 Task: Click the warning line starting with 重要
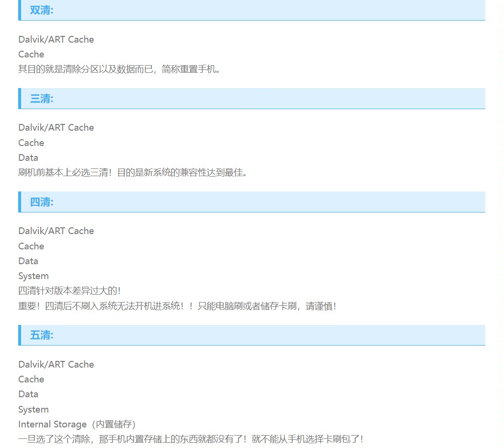click(x=177, y=306)
